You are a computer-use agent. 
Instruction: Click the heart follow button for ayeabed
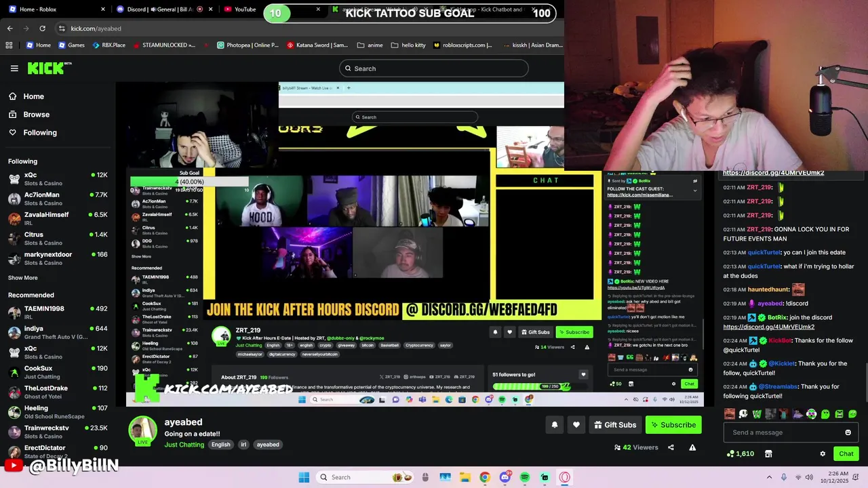coord(576,425)
